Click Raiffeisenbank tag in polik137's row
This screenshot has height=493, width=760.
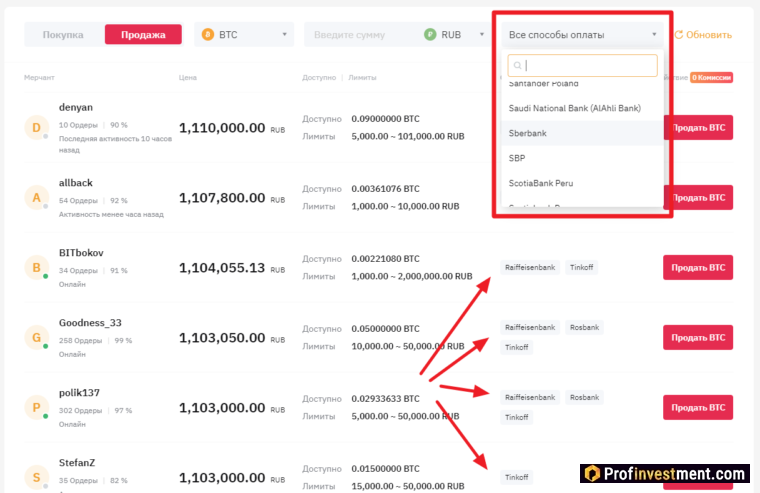[530, 398]
